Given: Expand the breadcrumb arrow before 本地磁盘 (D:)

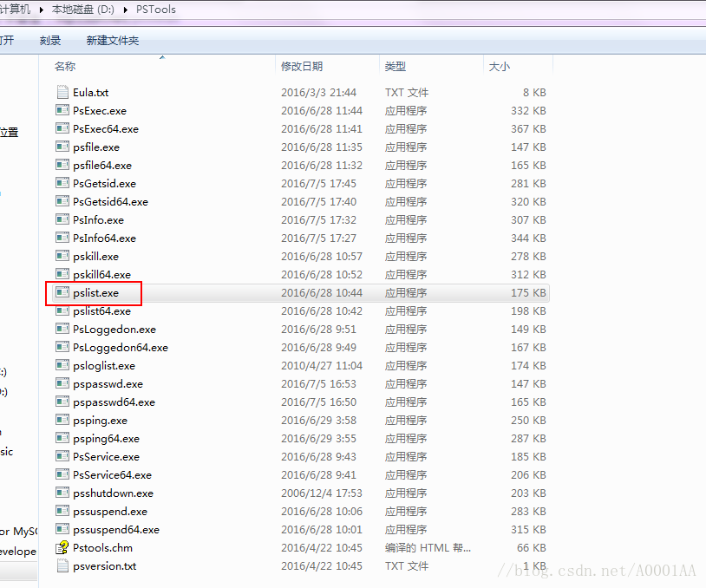Looking at the screenshot, I should point(42,10).
